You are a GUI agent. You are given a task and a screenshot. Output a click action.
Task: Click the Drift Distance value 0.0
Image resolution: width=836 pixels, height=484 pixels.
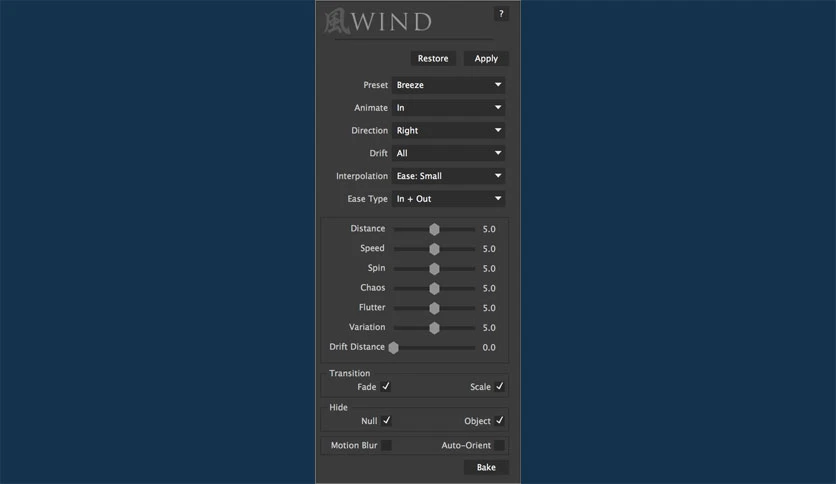click(489, 348)
